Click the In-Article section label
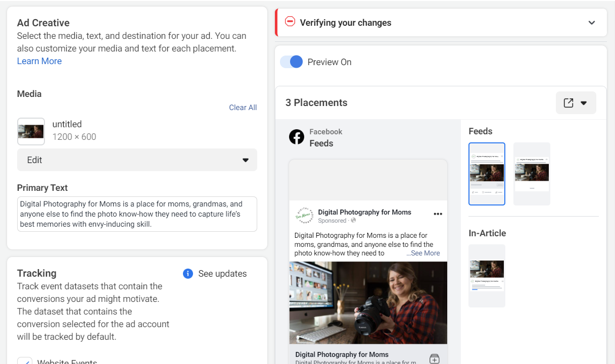The height and width of the screenshot is (364, 615). [x=487, y=233]
